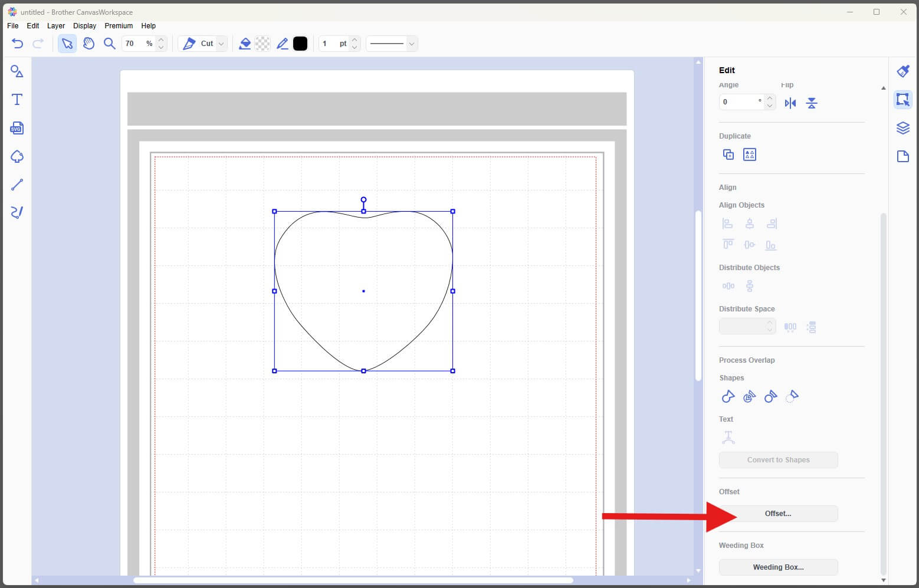
Task: Open the Edit menu
Action: click(33, 26)
